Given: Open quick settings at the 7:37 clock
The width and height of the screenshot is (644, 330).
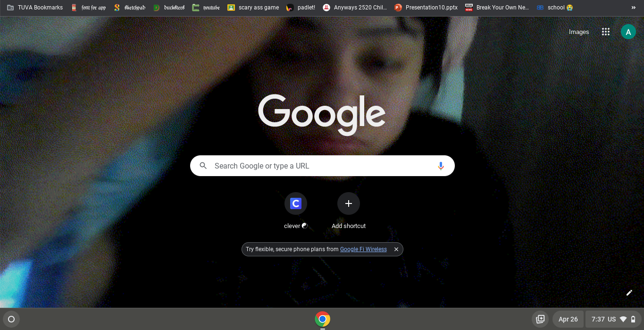Looking at the screenshot, I should tap(598, 319).
